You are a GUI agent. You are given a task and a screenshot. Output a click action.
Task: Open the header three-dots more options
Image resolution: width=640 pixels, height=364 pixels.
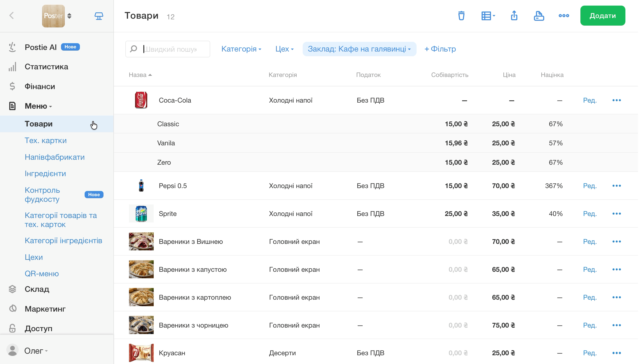click(x=564, y=16)
